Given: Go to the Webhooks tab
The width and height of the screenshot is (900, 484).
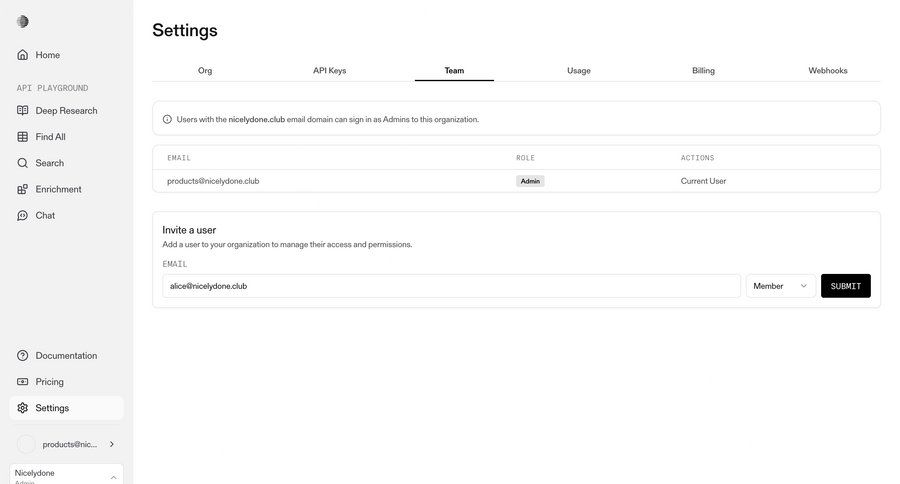Looking at the screenshot, I should click(828, 71).
